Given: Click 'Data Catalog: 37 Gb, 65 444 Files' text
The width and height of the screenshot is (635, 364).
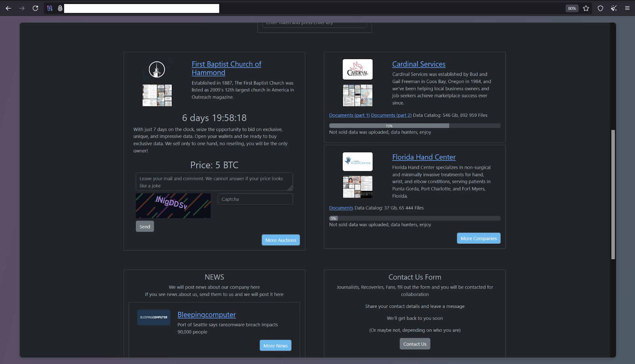Looking at the screenshot, I should 389,208.
